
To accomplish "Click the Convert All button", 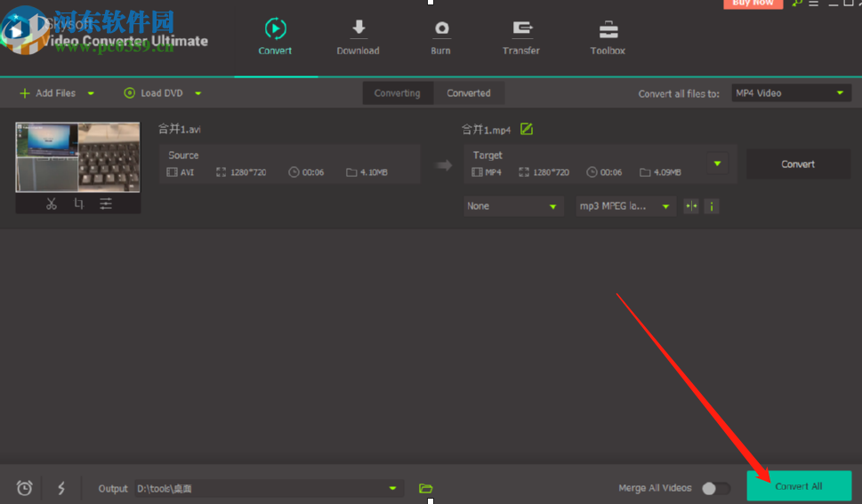I will pyautogui.click(x=799, y=486).
